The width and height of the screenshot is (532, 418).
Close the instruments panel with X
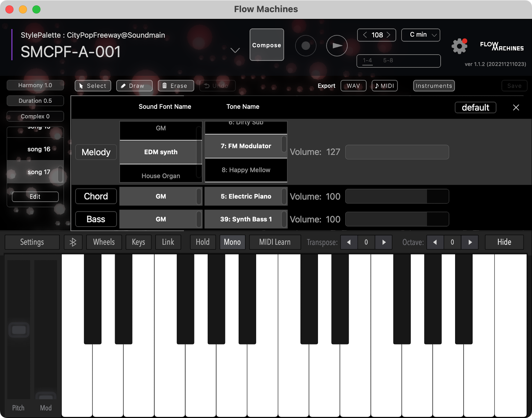516,108
